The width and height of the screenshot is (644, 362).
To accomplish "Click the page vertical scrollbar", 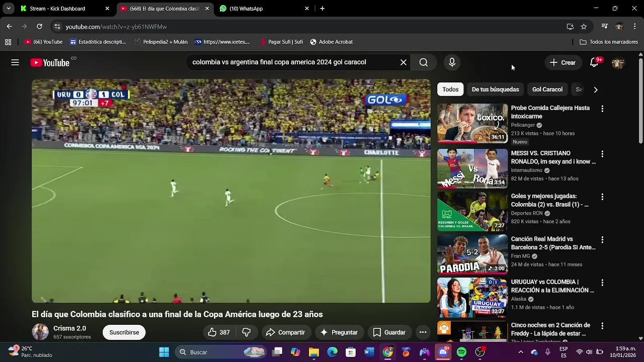I will [640, 101].
